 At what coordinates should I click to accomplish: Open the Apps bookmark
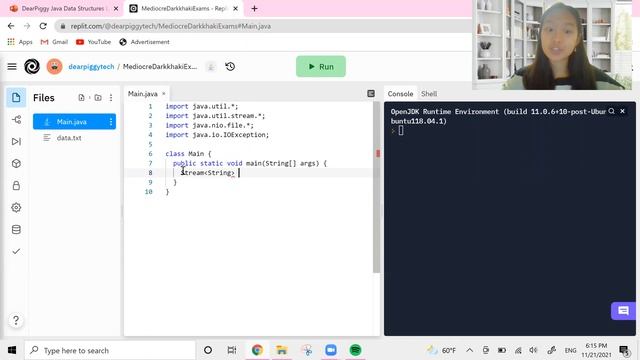20,42
